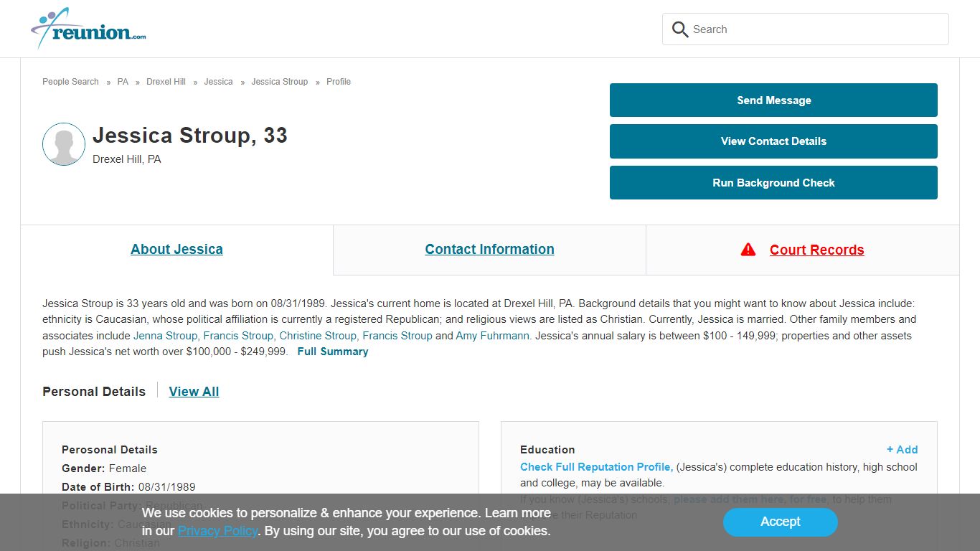Open Privacy Policy in cookie banner
Viewport: 980px width, 551px height.
(x=217, y=532)
